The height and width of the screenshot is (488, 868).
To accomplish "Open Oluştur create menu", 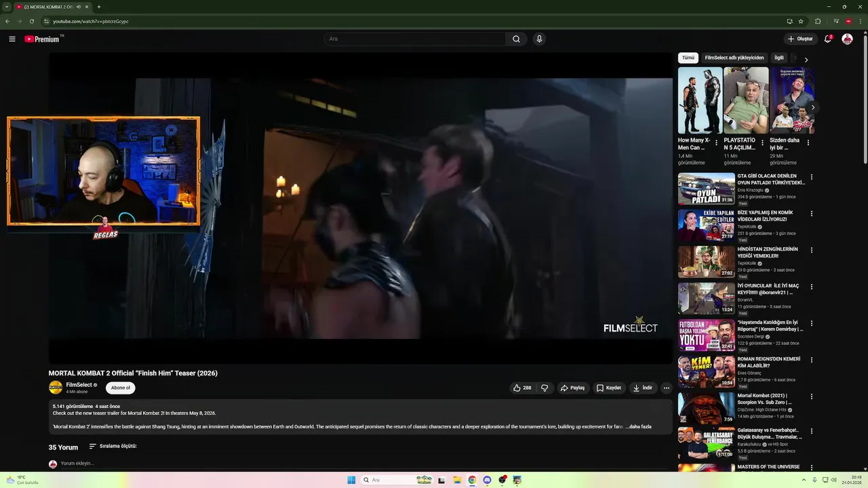I will (800, 39).
